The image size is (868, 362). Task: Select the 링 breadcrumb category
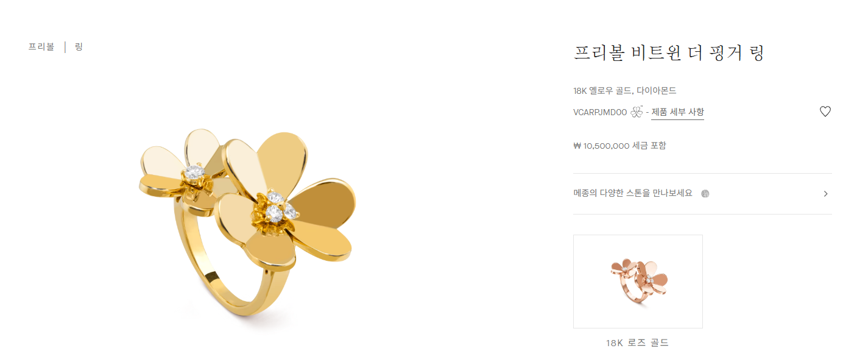[79, 47]
